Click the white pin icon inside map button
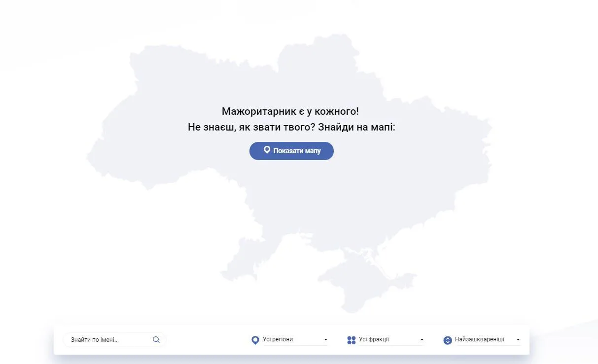This screenshot has height=364, width=598. pos(267,150)
